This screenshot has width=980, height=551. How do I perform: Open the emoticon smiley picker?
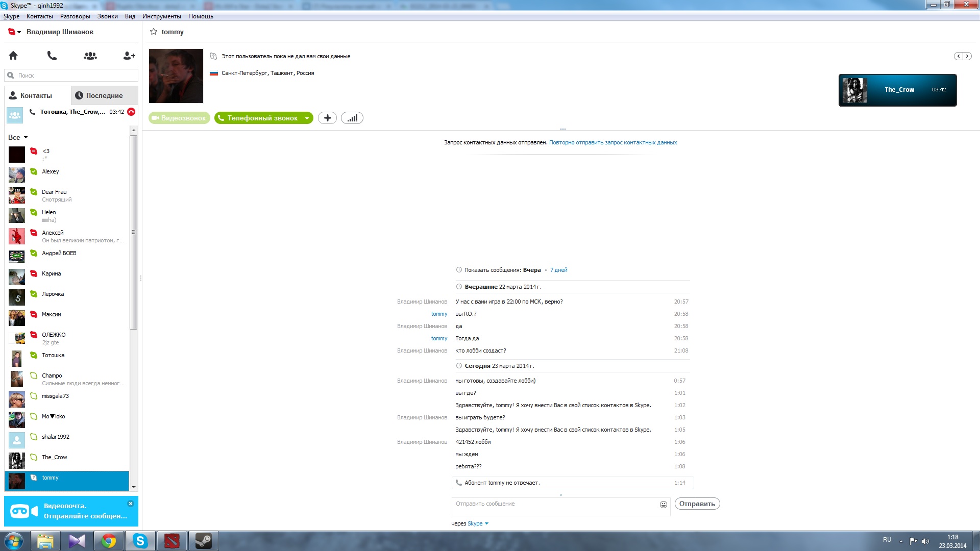pyautogui.click(x=663, y=504)
